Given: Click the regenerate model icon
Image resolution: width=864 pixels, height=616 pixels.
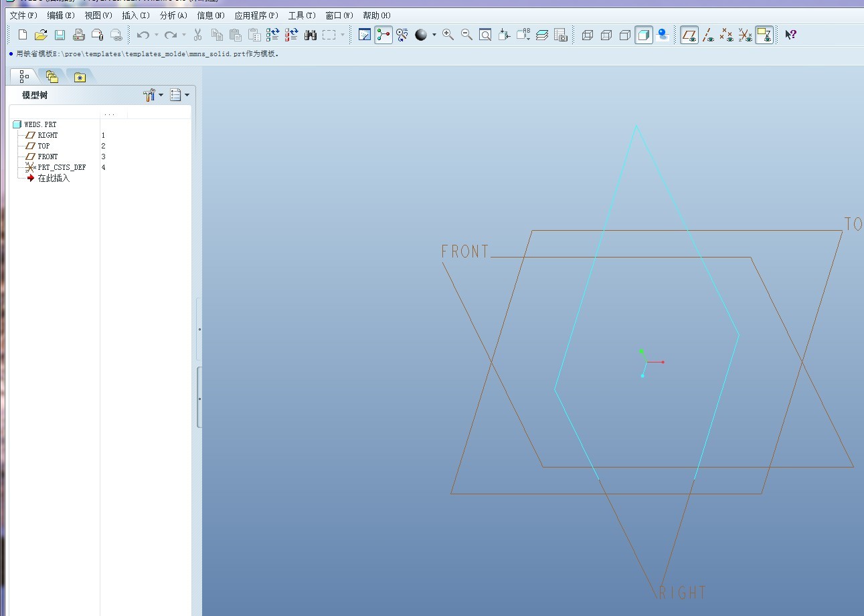Looking at the screenshot, I should click(x=273, y=35).
